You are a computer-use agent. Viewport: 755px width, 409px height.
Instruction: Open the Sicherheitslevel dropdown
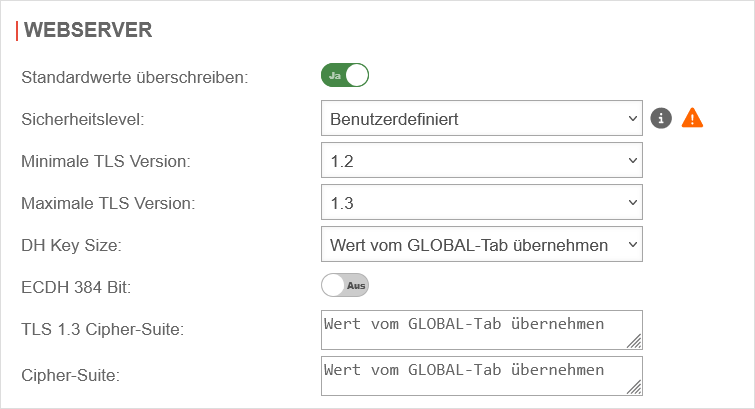pos(482,118)
